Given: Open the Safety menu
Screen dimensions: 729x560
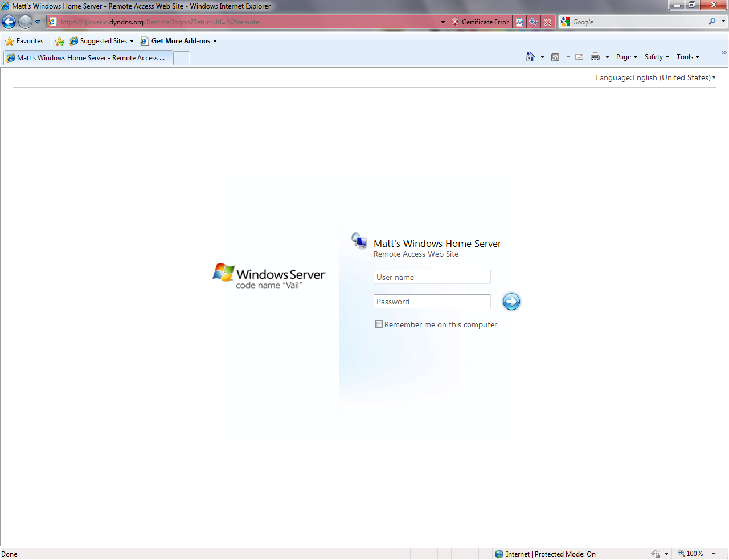Looking at the screenshot, I should coord(657,57).
